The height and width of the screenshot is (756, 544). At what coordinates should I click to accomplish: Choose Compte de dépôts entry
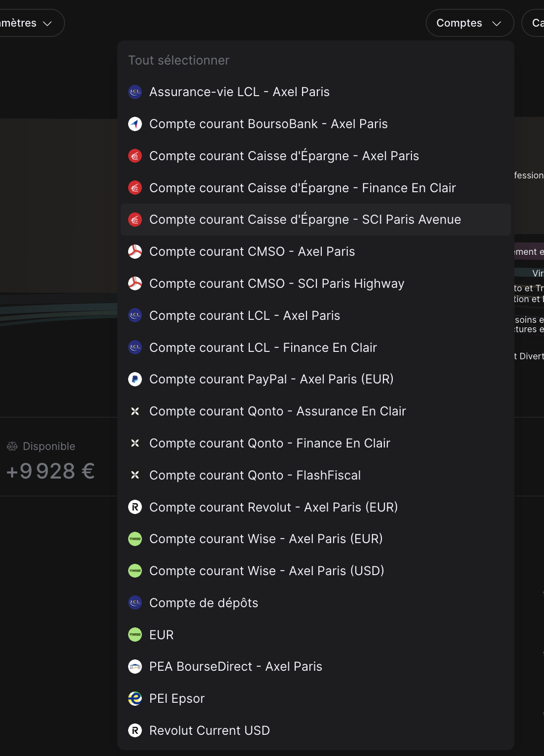coord(204,603)
